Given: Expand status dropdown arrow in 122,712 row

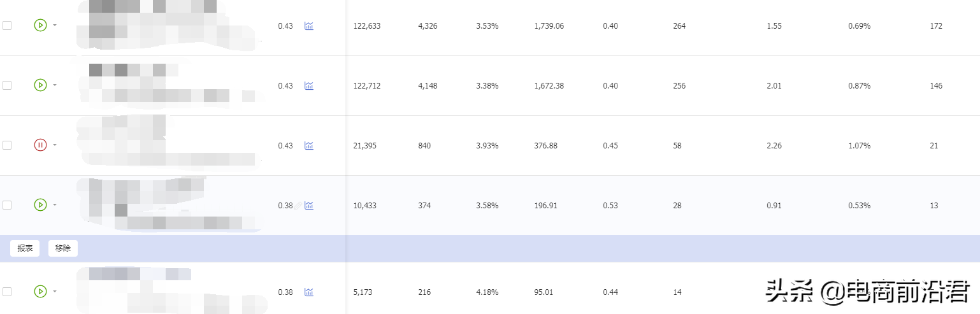Looking at the screenshot, I should (x=55, y=85).
